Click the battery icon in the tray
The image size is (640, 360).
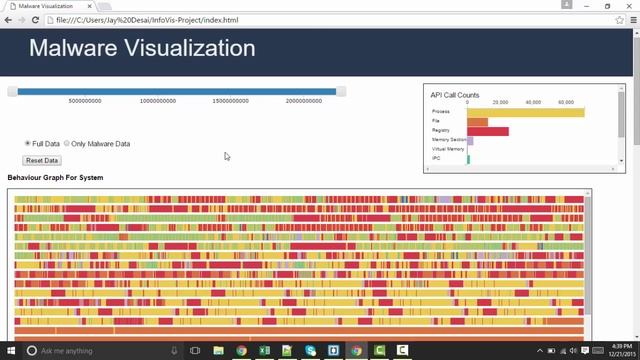(x=551, y=351)
